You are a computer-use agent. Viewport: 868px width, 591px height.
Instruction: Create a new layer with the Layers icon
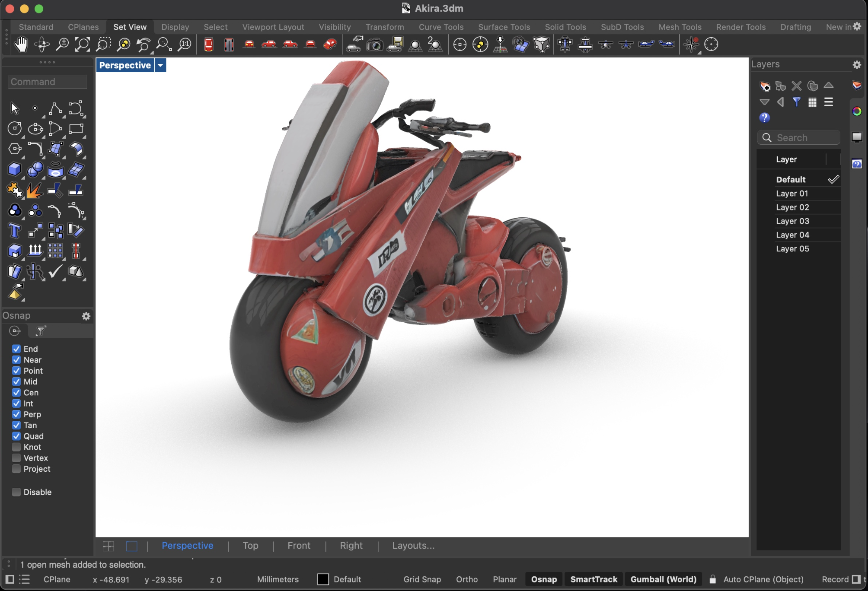point(764,86)
